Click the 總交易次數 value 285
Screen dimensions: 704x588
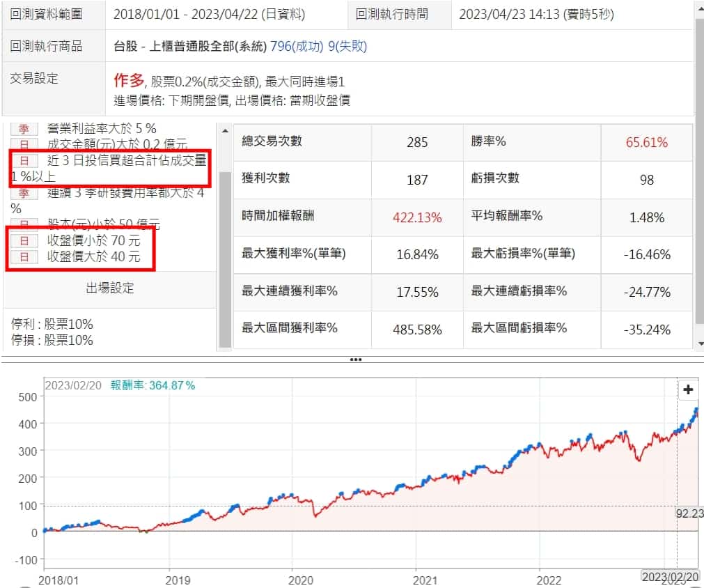pos(417,142)
